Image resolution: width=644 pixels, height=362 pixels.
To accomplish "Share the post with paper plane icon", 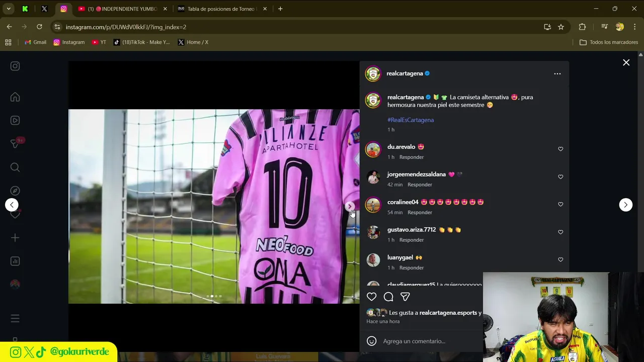I will click(x=405, y=297).
